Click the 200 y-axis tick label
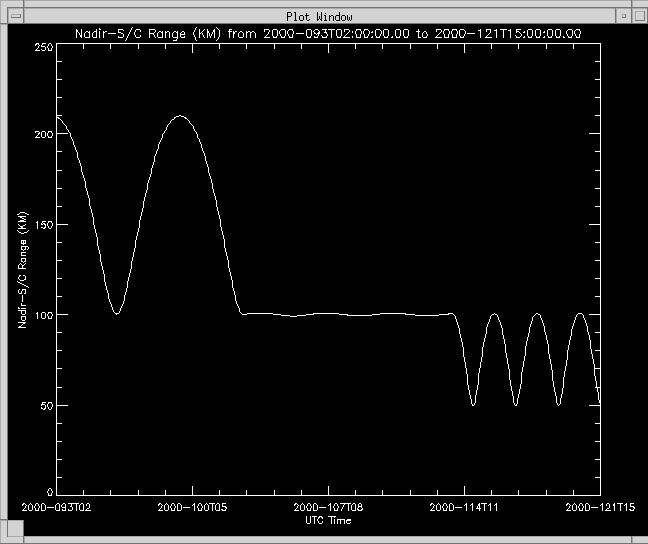The height and width of the screenshot is (544, 648). point(43,133)
